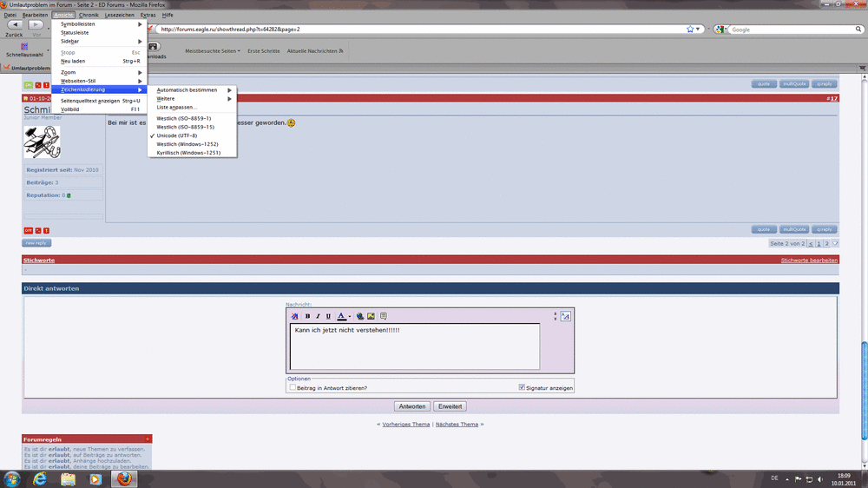Image resolution: width=868 pixels, height=488 pixels.
Task: Open 'Meistbesuchte Seiten' bookmark dropdown
Action: pyautogui.click(x=213, y=51)
